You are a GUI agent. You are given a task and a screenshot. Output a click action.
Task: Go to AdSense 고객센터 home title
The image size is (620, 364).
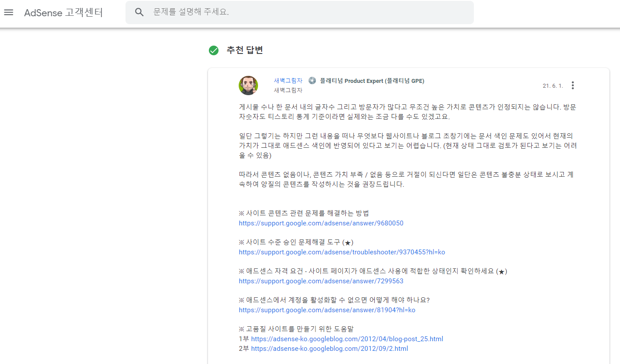[x=64, y=13]
